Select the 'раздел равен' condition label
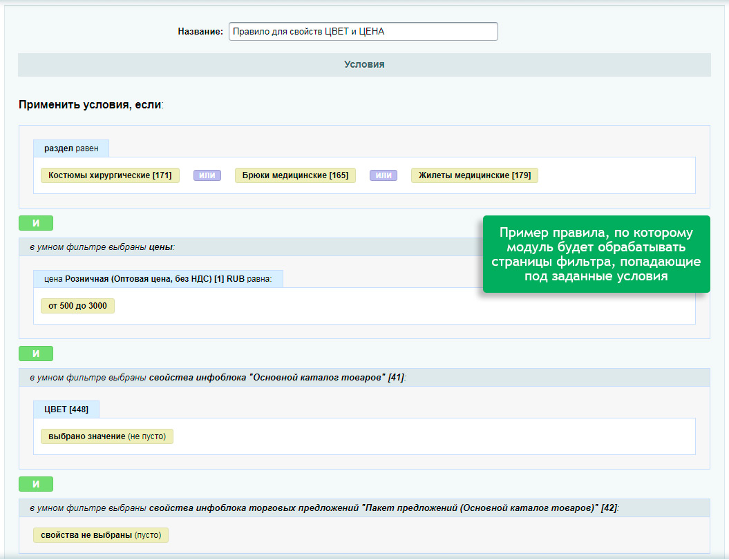Screen dimensions: 729x560 coord(71,148)
